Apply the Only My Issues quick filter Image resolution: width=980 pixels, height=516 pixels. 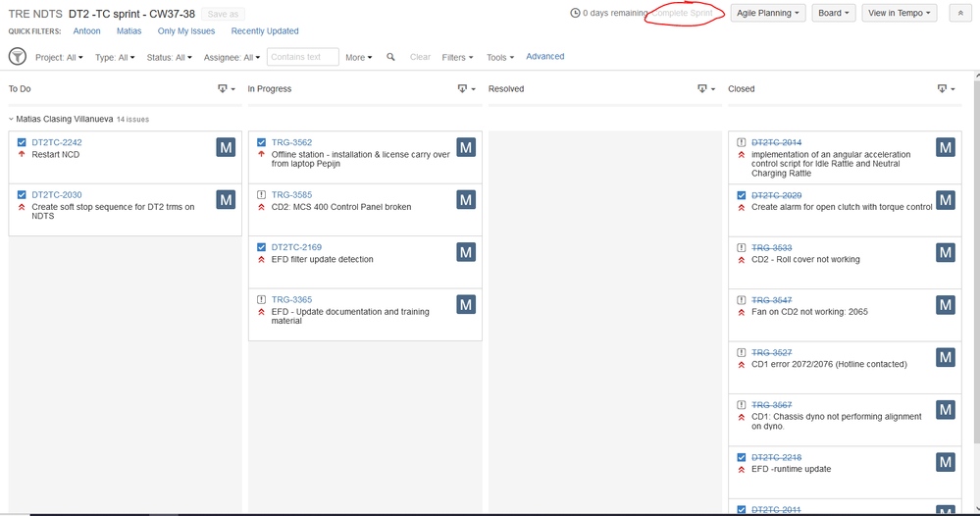(x=186, y=31)
